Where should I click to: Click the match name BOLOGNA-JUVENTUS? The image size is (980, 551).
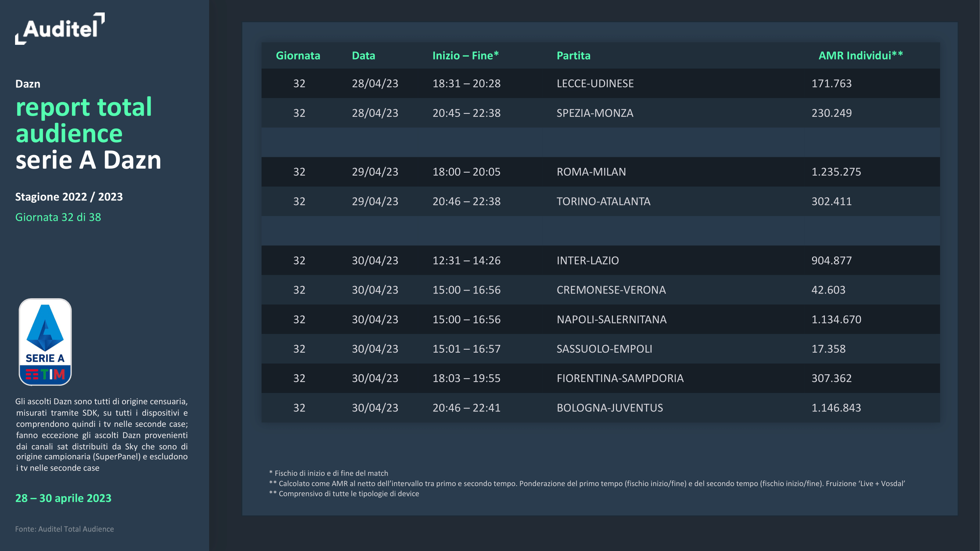click(x=610, y=408)
